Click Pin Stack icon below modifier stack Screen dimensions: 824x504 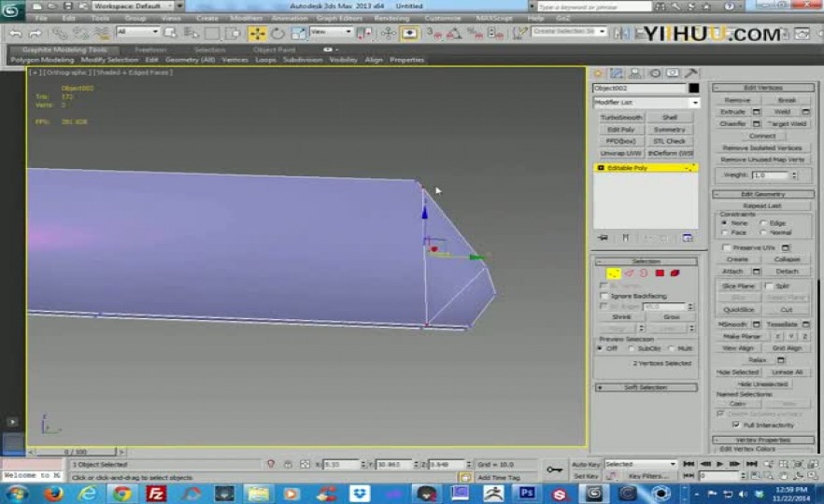(x=603, y=238)
